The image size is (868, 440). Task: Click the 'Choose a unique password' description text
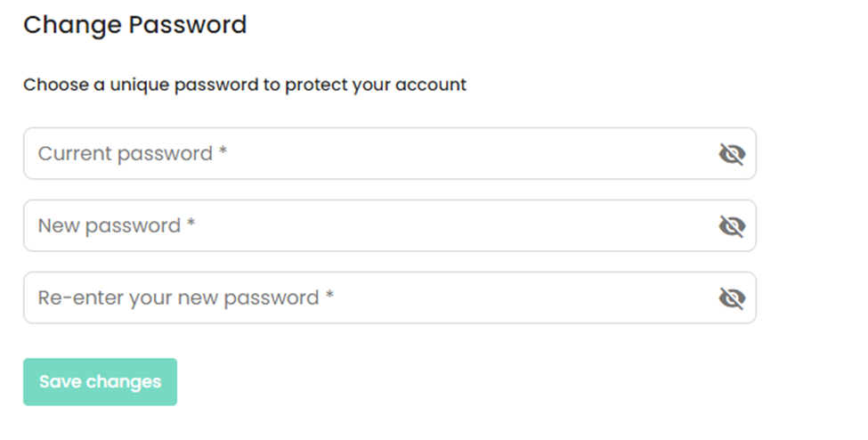click(x=244, y=86)
